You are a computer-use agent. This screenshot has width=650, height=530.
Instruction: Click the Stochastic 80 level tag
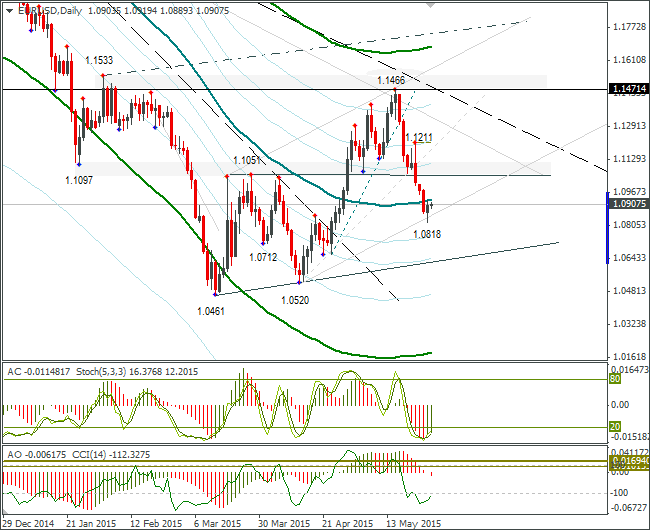pyautogui.click(x=615, y=379)
